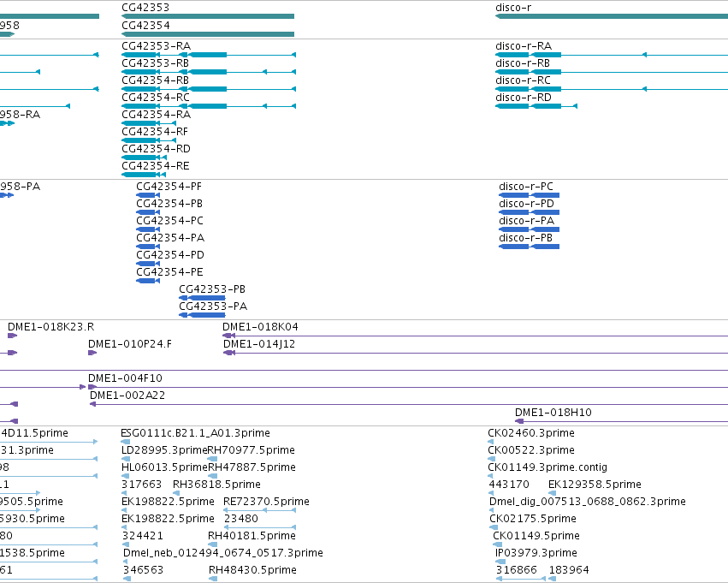Select transcript disco-r-RB
Image resolution: width=728 pixels, height=583 pixels.
[523, 63]
